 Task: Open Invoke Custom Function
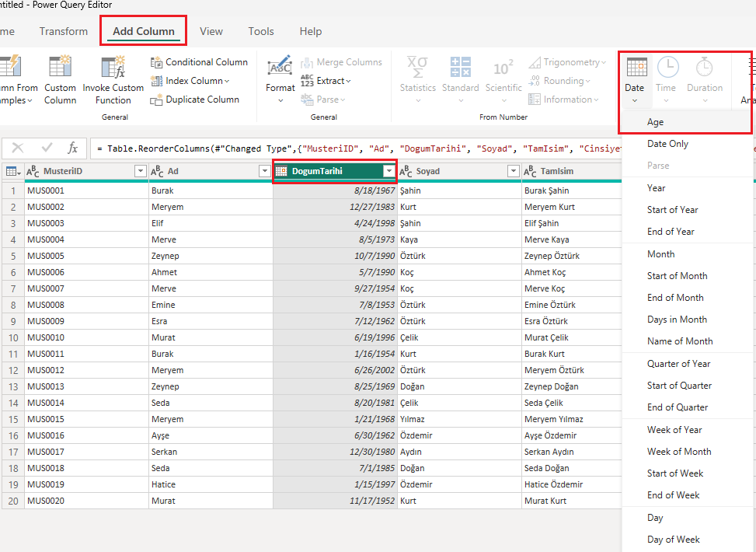point(113,80)
